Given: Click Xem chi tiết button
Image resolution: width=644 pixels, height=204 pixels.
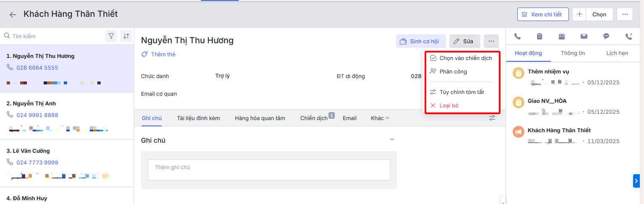Looking at the screenshot, I should (542, 14).
